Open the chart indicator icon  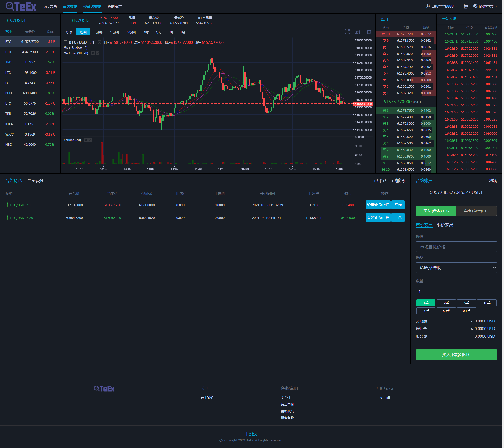pyautogui.click(x=358, y=32)
